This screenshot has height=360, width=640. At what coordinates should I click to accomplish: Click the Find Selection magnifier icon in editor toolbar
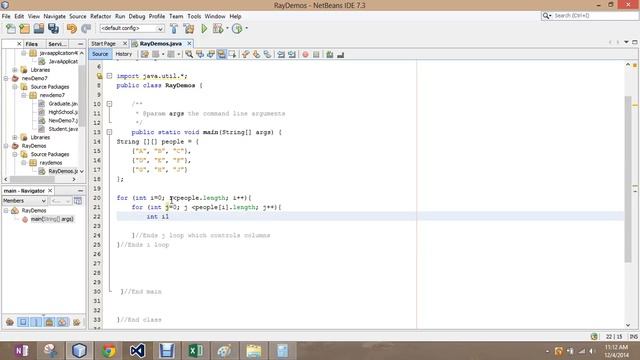189,54
